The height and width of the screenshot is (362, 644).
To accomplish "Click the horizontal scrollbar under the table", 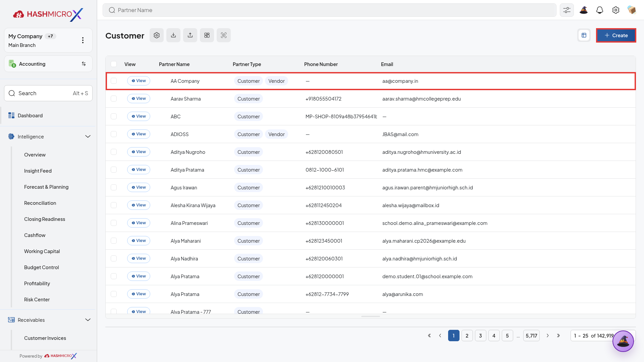I will click(371, 316).
